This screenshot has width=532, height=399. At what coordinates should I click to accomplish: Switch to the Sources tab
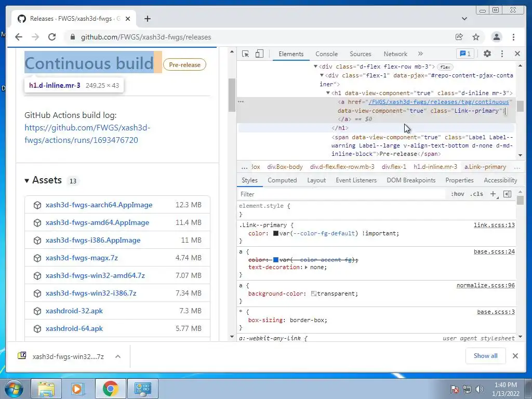361,54
